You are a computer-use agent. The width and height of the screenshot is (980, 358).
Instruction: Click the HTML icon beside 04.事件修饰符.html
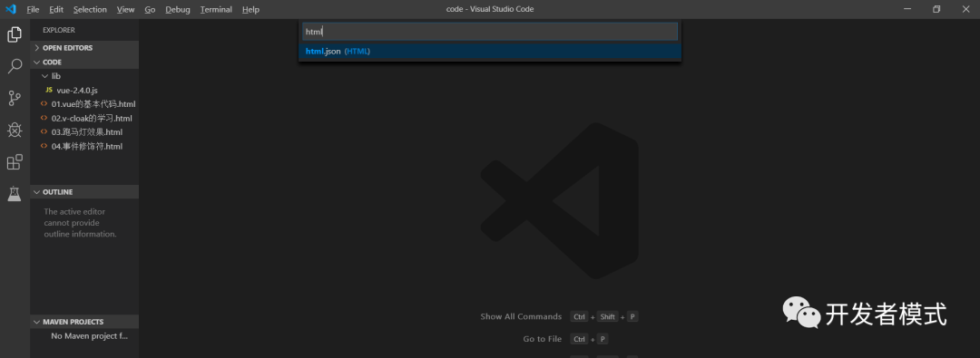44,146
